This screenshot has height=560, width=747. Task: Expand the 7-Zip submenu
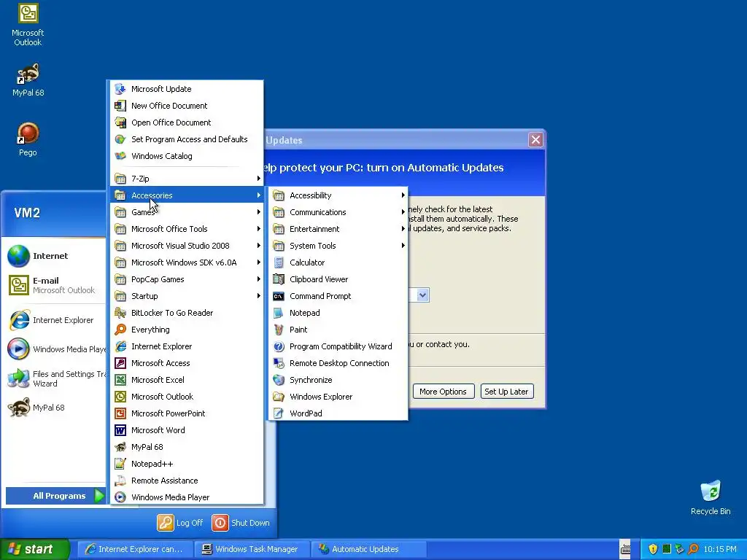point(187,179)
